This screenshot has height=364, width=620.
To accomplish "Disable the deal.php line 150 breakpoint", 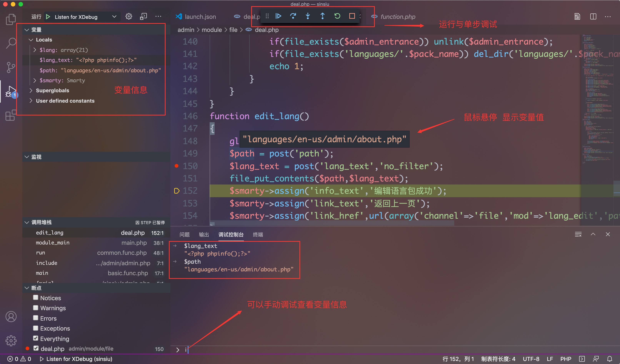I will (36, 348).
